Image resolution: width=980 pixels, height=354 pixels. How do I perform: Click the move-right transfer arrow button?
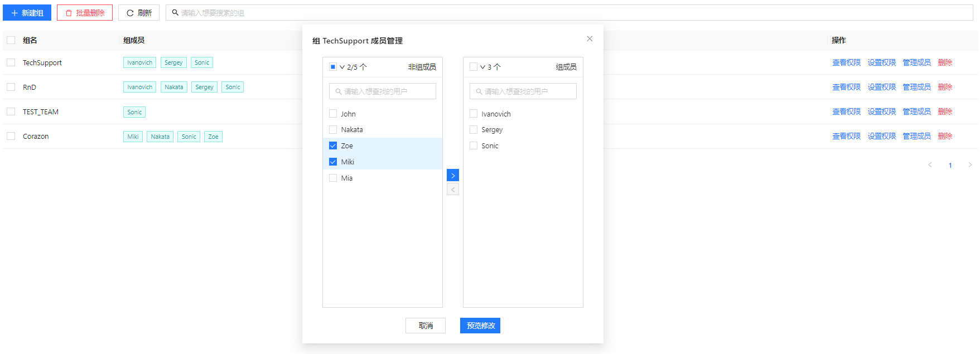coord(452,176)
